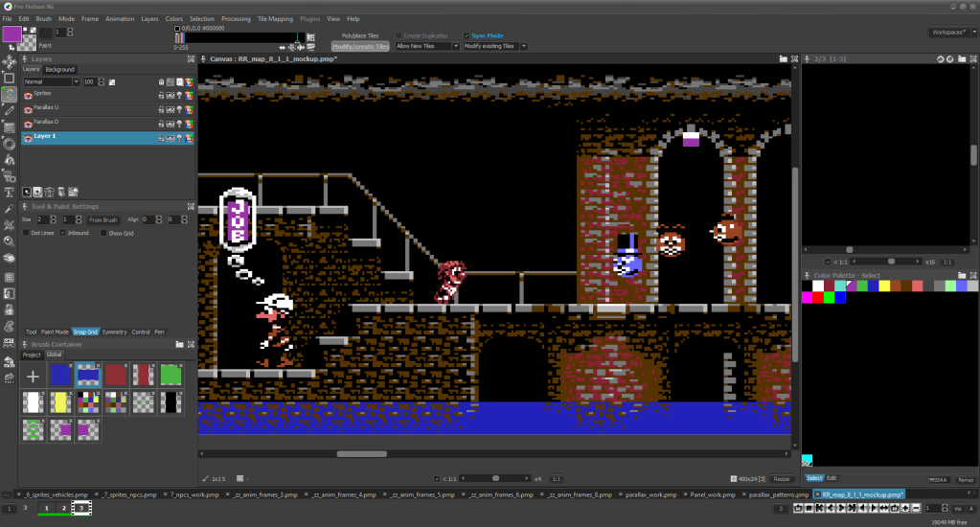Pick the yellow swatch in the color palette

882,286
